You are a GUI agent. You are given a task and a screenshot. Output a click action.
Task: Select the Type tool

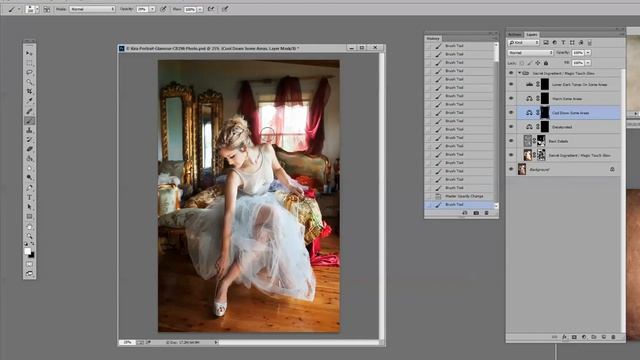(29, 198)
